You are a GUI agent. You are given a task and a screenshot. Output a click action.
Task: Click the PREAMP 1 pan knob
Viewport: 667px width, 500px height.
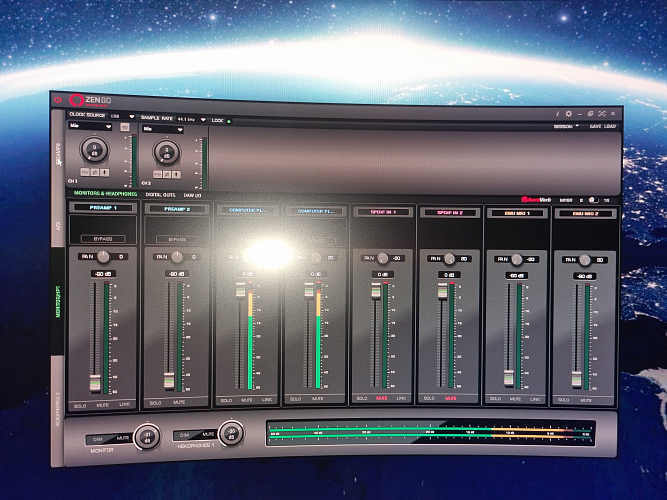[x=101, y=256]
